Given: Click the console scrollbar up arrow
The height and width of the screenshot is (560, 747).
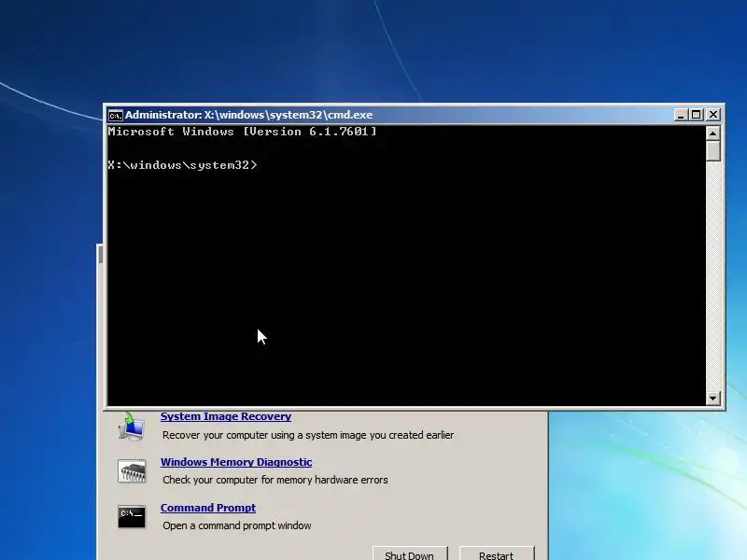Looking at the screenshot, I should coord(712,133).
